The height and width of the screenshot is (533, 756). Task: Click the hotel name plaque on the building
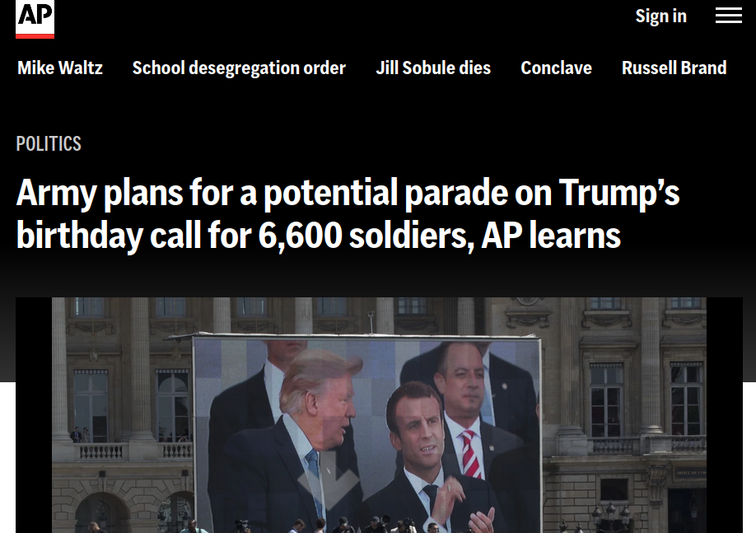(691, 473)
